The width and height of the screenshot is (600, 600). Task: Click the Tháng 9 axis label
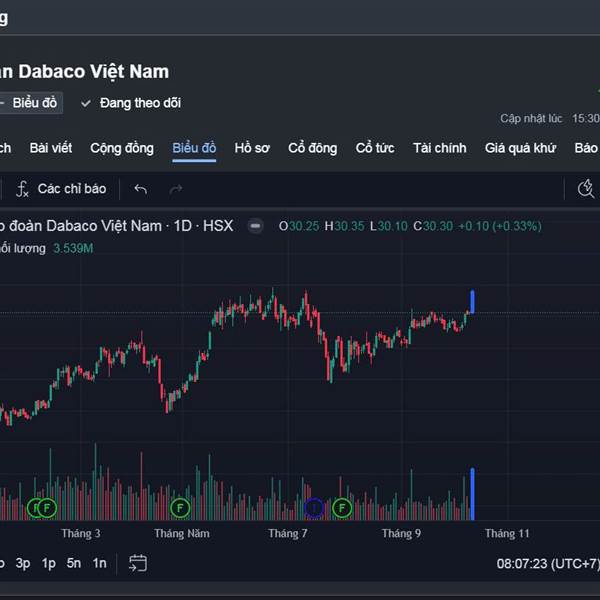point(401,533)
